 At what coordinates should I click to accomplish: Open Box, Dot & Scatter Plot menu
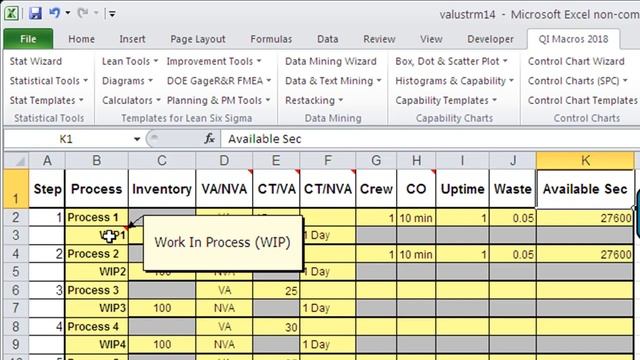pos(451,61)
